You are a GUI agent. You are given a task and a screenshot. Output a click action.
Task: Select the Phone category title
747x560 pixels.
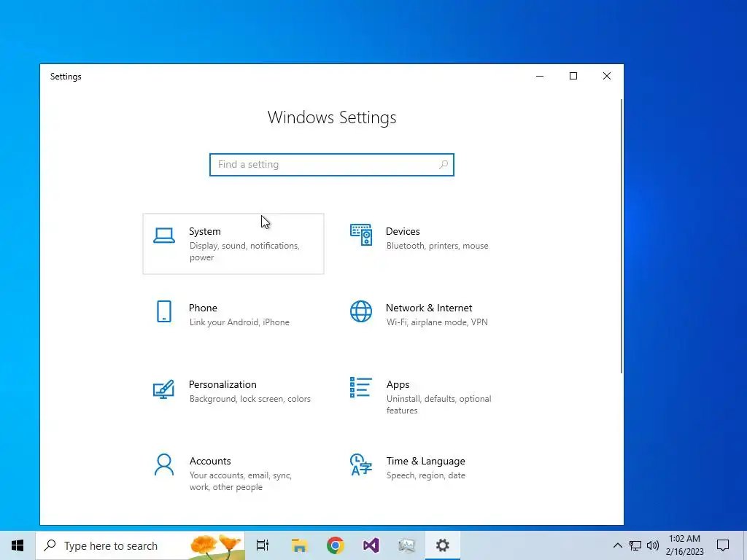(203, 308)
